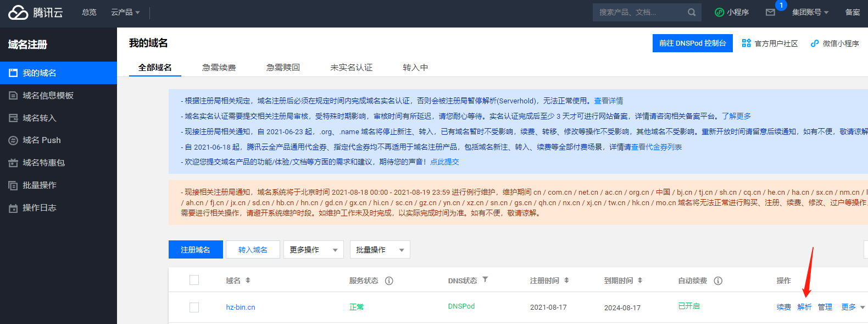Open 域名 Push in sidebar
The height and width of the screenshot is (324, 868).
pyautogui.click(x=58, y=140)
